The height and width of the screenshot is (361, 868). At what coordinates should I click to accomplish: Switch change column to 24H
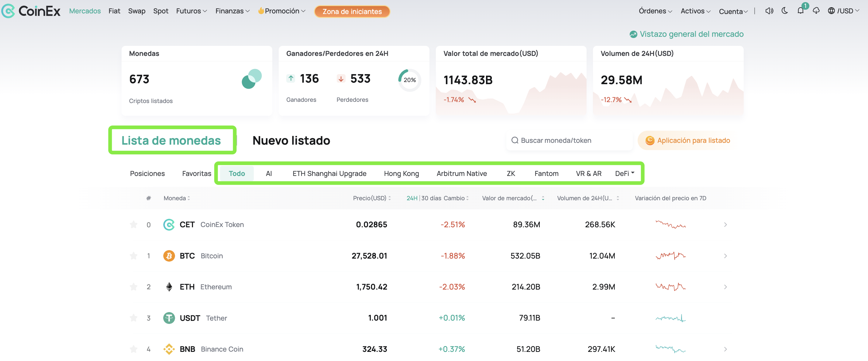pos(412,198)
